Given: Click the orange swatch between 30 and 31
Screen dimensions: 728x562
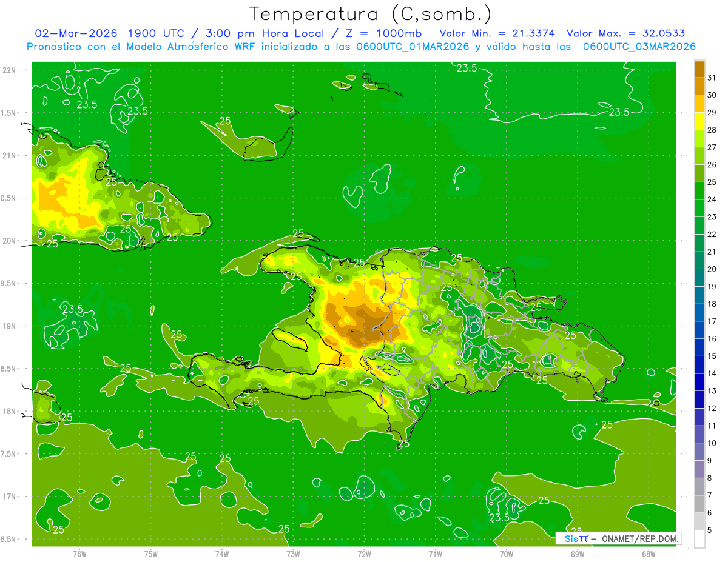Looking at the screenshot, I should pyautogui.click(x=699, y=87).
